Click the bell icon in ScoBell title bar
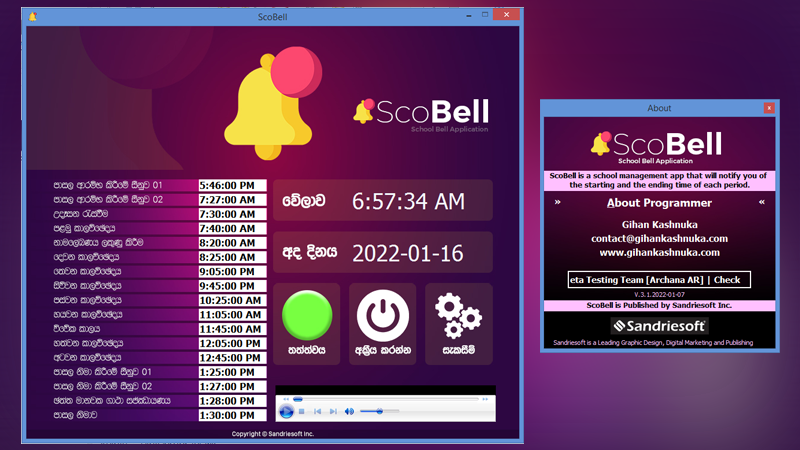Screen dimensions: 800x450 coord(33,16)
